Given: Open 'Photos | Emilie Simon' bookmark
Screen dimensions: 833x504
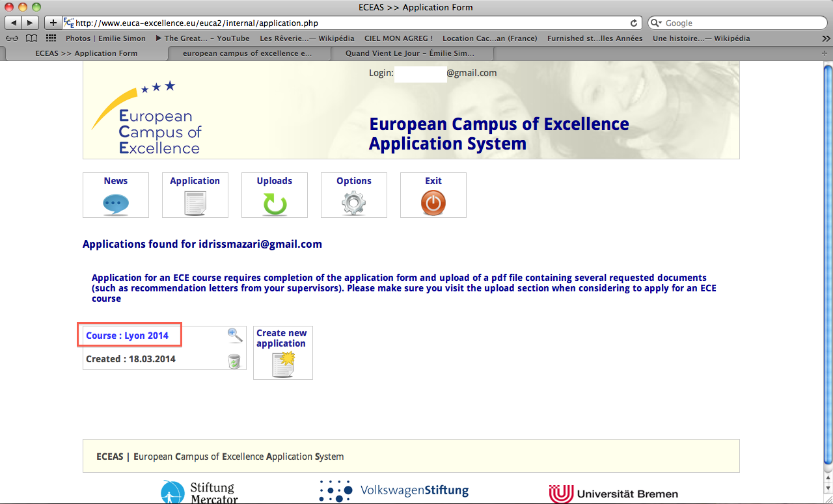Looking at the screenshot, I should 105,38.
